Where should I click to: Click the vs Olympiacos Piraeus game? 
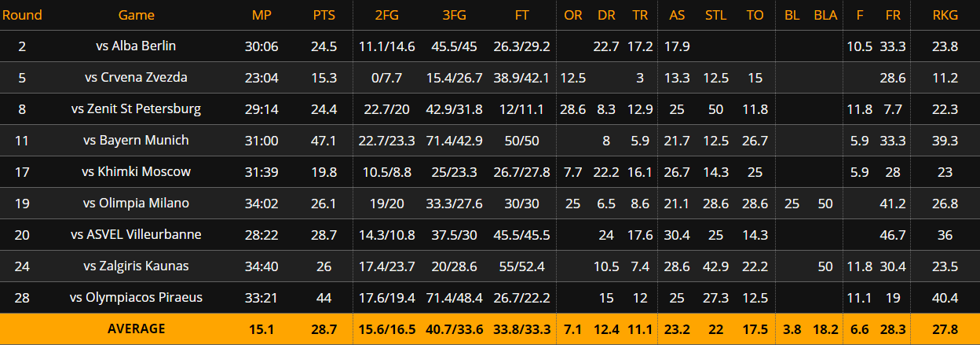[x=136, y=298]
